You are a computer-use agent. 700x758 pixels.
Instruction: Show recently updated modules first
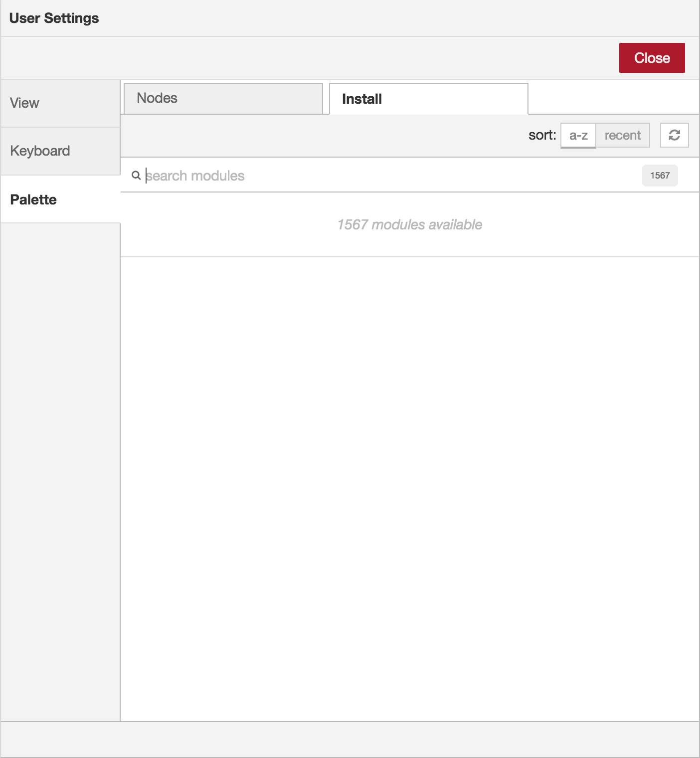[x=623, y=135]
